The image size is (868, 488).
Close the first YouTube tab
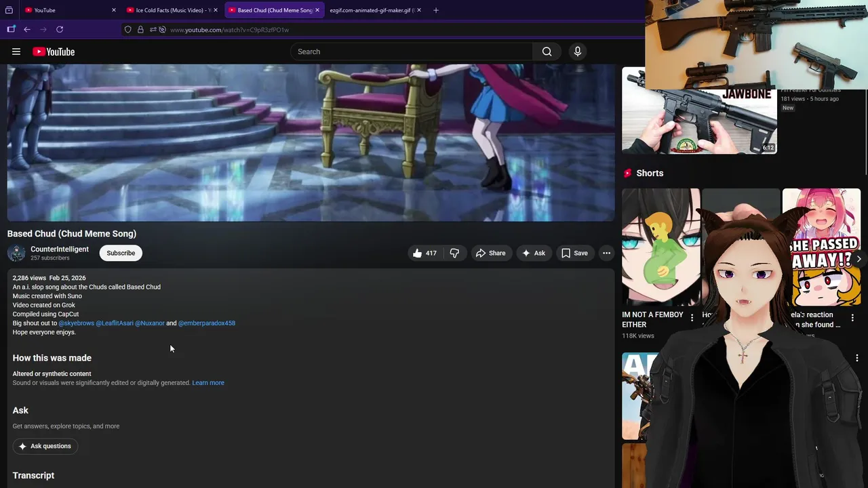113,10
